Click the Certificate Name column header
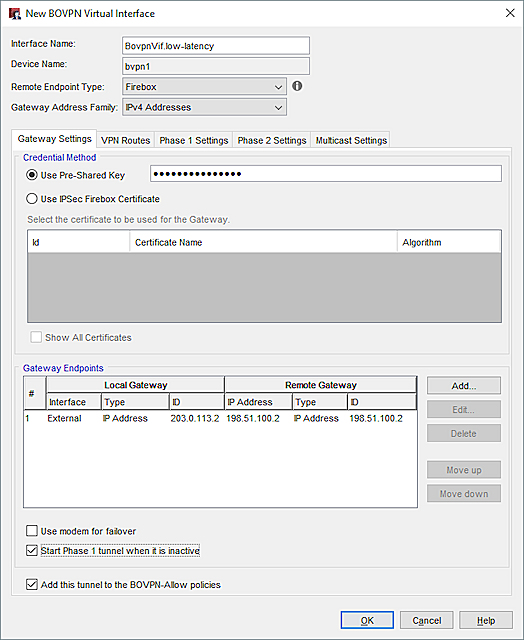The height and width of the screenshot is (640, 524). pos(263,242)
